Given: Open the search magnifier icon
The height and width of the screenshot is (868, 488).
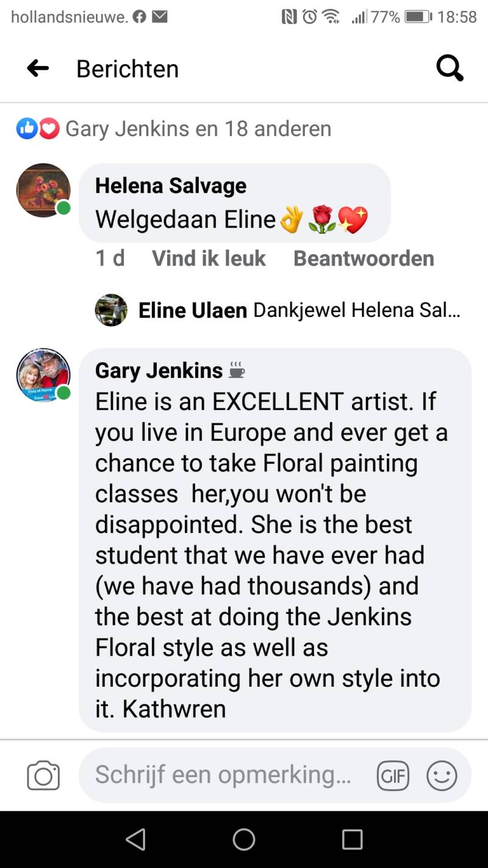Looking at the screenshot, I should [x=450, y=68].
